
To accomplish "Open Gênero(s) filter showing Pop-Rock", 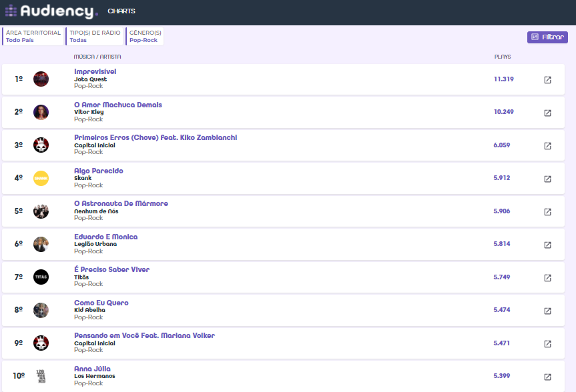I will pyautogui.click(x=145, y=37).
